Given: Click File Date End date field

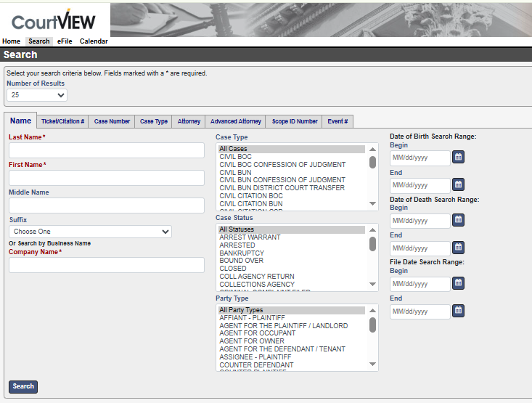Looking at the screenshot, I should click(420, 312).
